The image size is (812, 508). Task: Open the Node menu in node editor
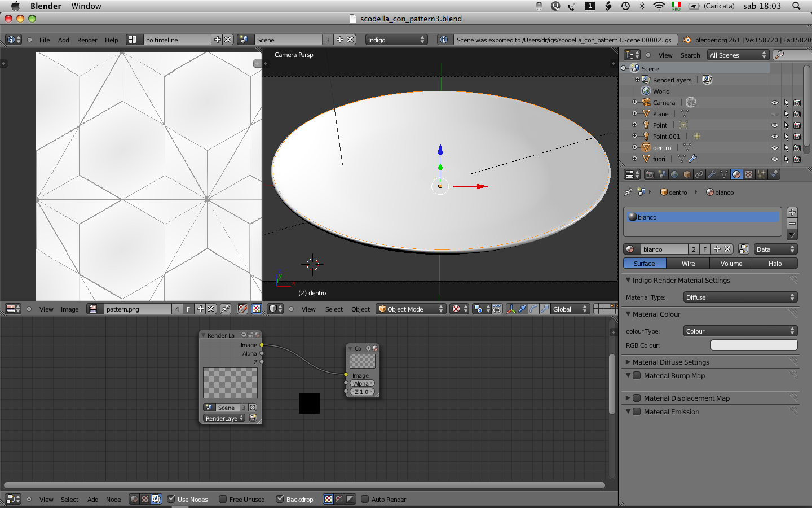coord(113,500)
